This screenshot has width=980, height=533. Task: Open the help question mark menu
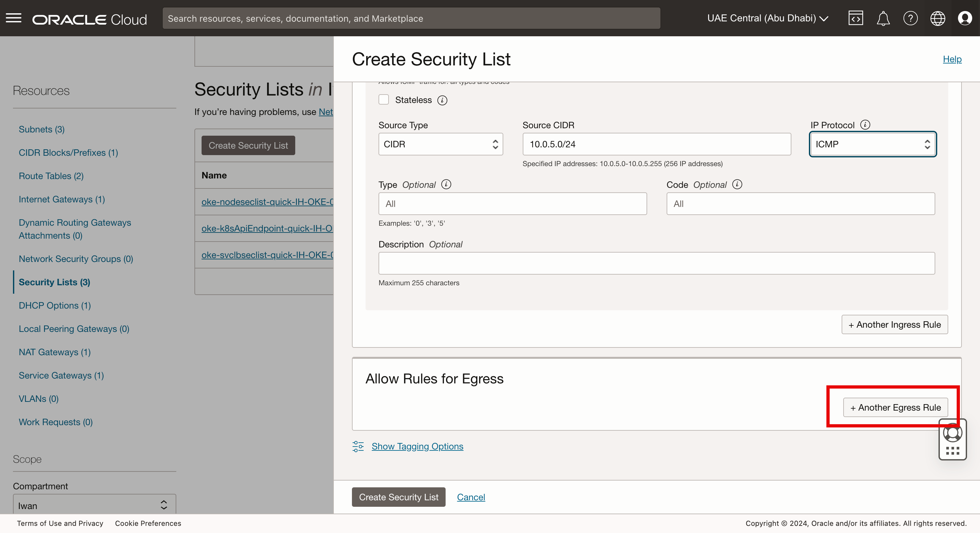910,18
